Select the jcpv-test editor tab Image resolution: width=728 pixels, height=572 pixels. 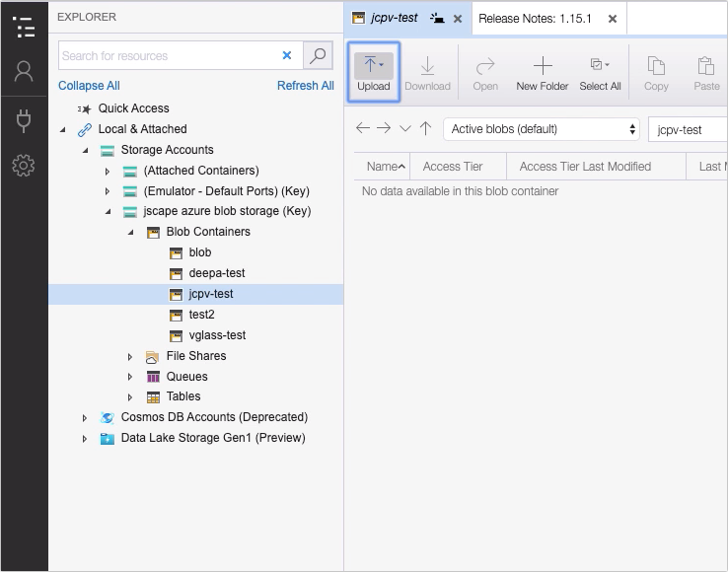click(394, 18)
